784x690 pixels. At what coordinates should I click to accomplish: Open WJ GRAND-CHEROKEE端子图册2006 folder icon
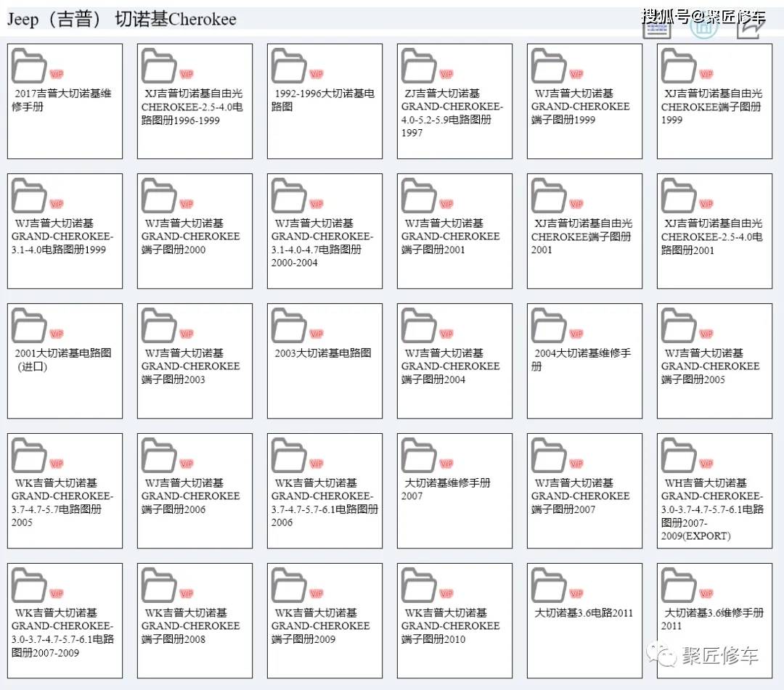159,455
